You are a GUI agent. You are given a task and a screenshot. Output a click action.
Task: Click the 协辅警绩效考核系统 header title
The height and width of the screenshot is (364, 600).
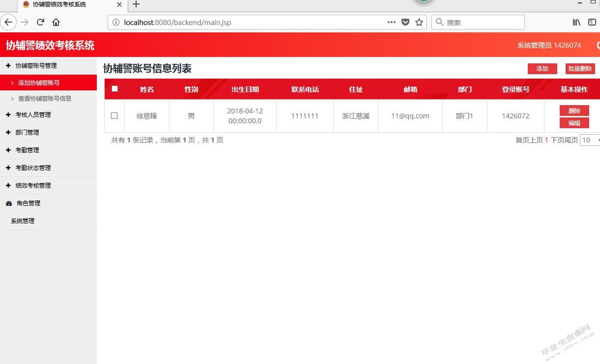tap(50, 45)
